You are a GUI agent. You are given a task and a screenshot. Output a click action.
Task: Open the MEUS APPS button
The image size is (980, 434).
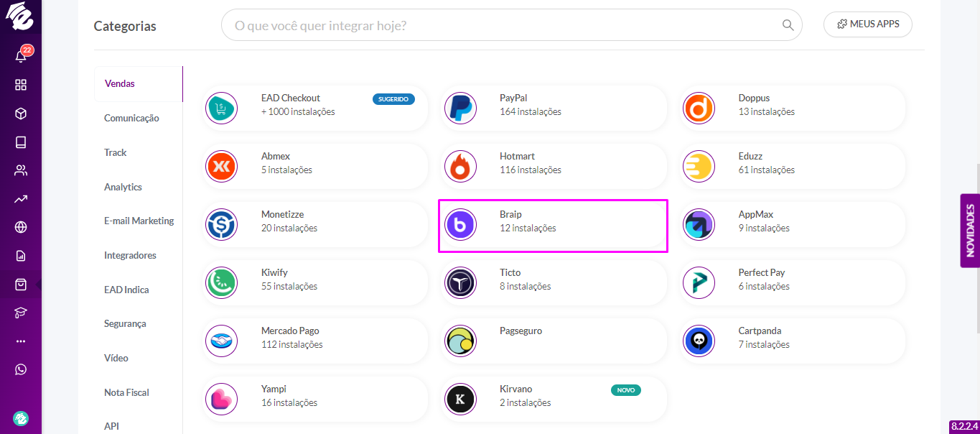point(868,24)
